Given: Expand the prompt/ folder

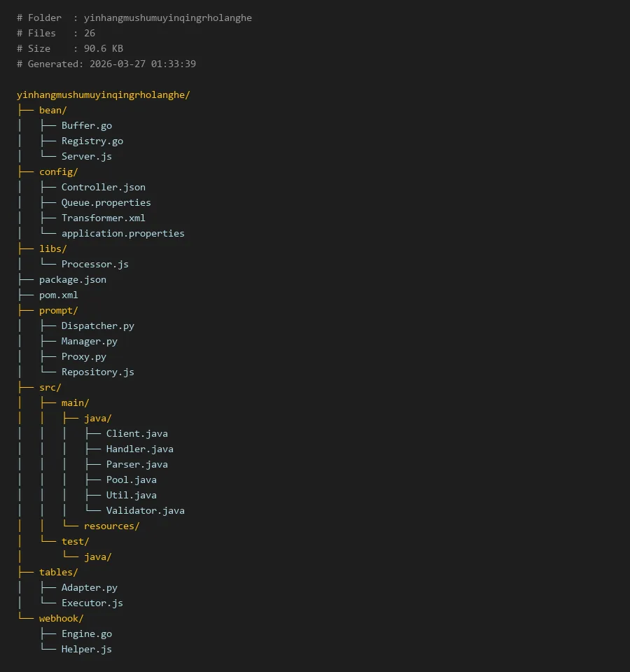Looking at the screenshot, I should click(x=58, y=310).
